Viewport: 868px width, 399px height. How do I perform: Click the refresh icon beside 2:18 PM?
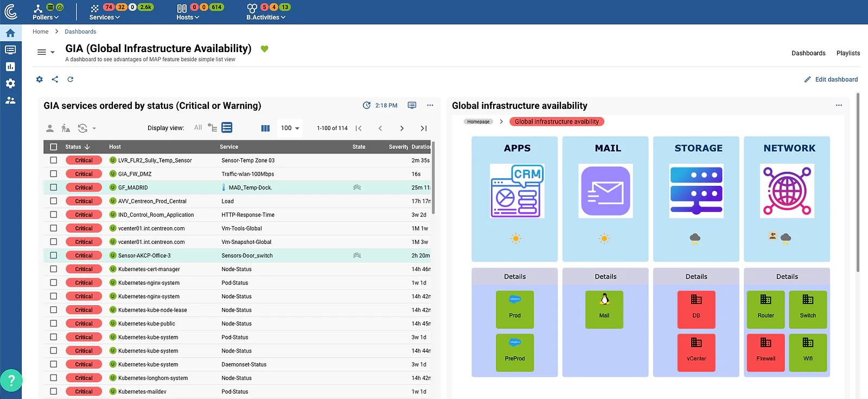pos(367,105)
